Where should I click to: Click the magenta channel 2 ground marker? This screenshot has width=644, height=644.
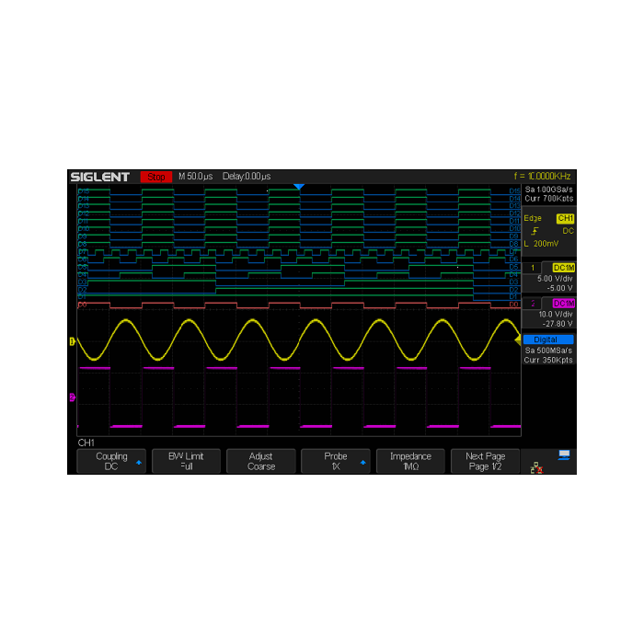(73, 397)
